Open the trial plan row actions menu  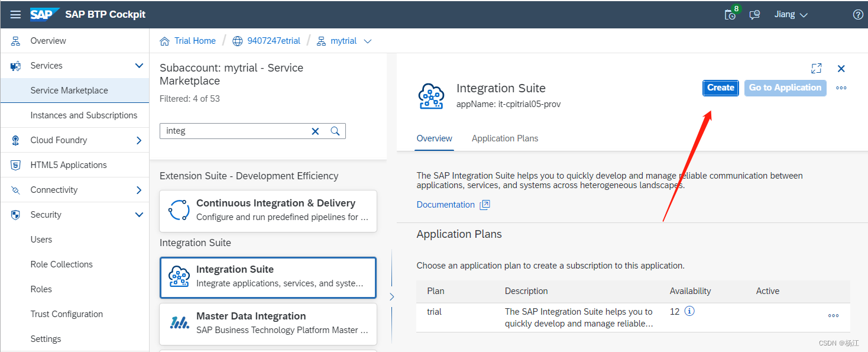coord(834,315)
